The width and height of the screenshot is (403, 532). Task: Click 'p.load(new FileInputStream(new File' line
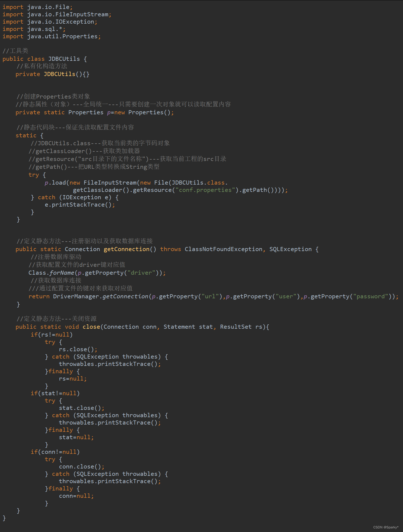tap(136, 183)
